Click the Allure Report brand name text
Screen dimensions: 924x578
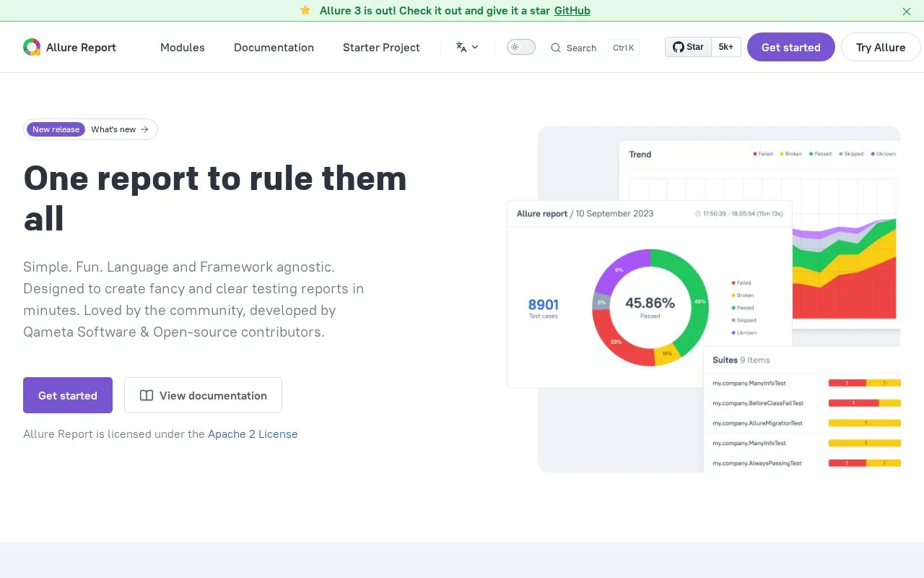pos(81,48)
